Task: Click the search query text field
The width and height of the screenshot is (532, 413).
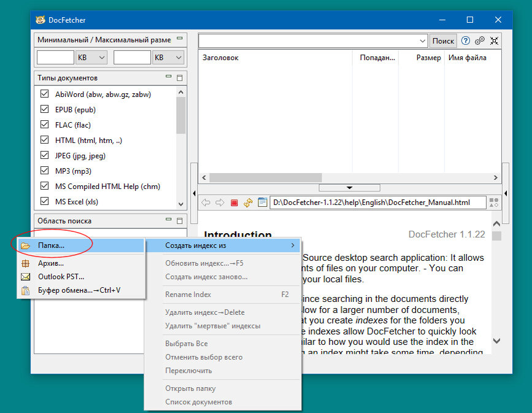Action: point(309,41)
